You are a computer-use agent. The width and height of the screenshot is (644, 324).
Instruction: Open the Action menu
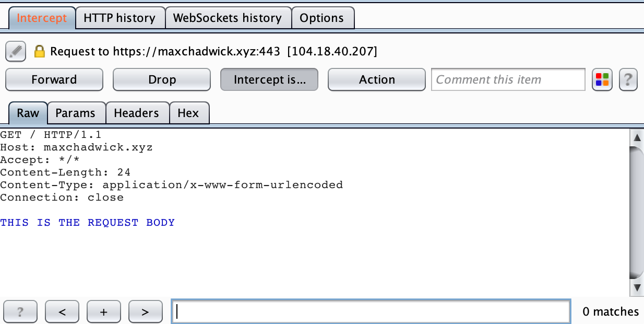click(x=377, y=79)
